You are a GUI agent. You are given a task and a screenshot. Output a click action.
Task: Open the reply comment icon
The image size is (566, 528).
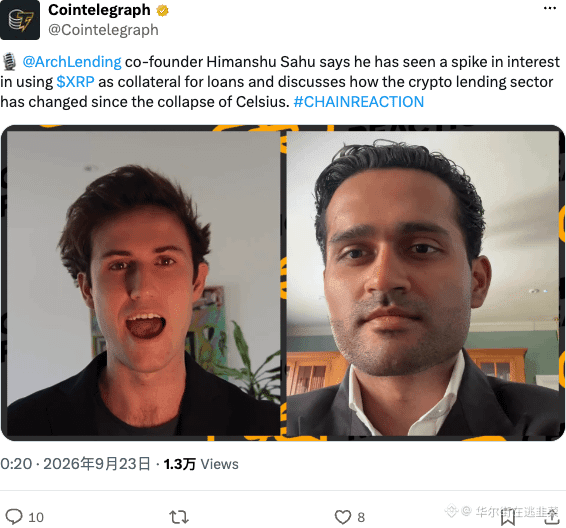click(14, 516)
